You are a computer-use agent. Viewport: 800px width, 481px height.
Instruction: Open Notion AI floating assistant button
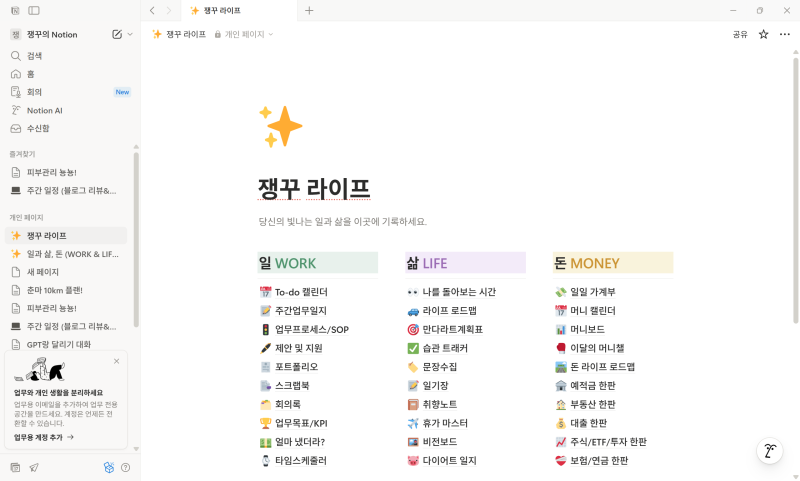[x=770, y=451]
